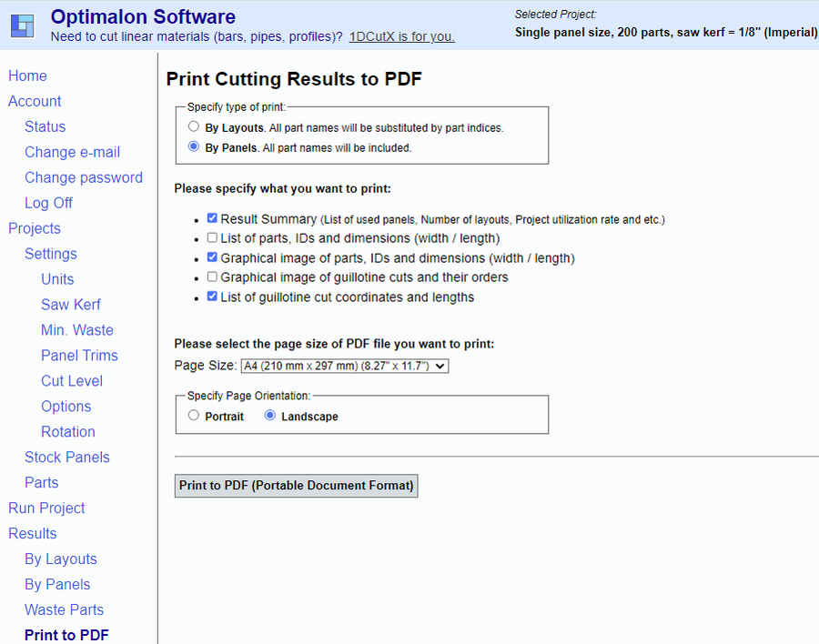This screenshot has height=644, width=819.
Task: View results By Layouts
Action: click(60, 559)
